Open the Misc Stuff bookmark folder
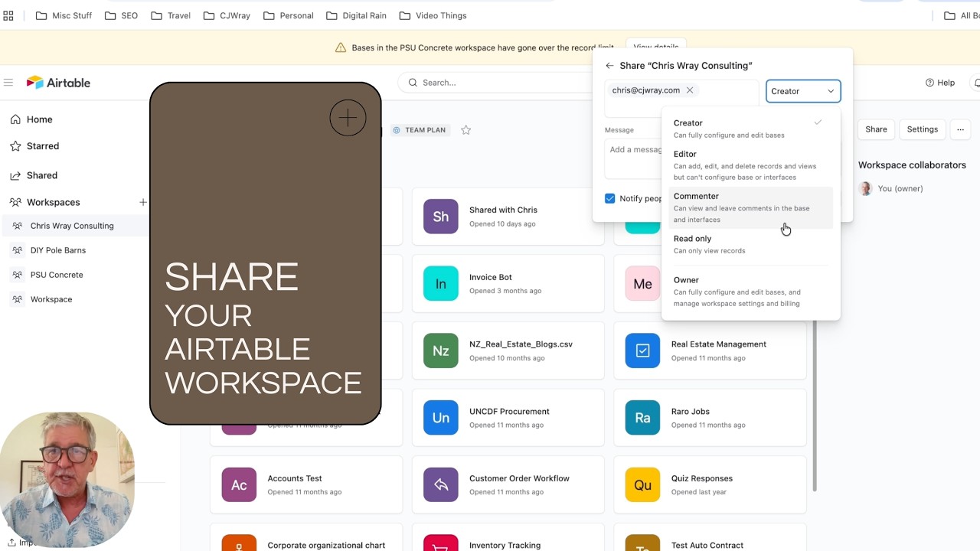Screen dimensions: 980x551 (64, 15)
